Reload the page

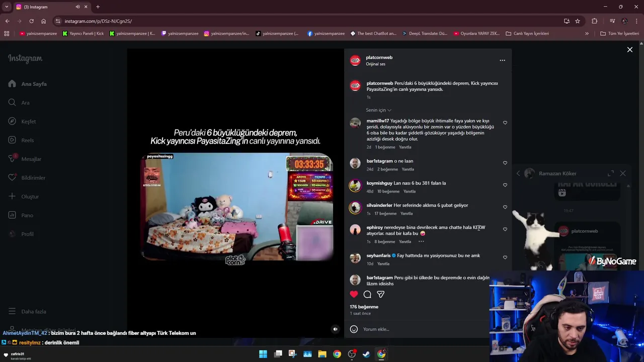coord(31,21)
